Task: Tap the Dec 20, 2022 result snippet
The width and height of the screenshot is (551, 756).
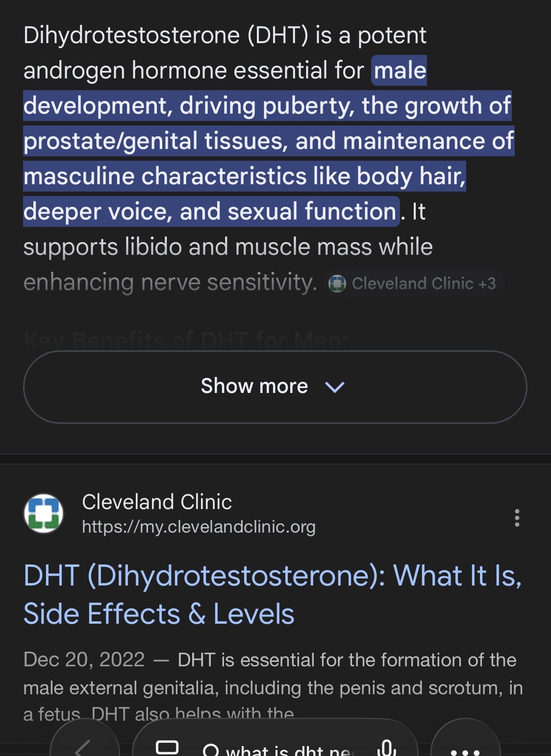Action: [272, 674]
